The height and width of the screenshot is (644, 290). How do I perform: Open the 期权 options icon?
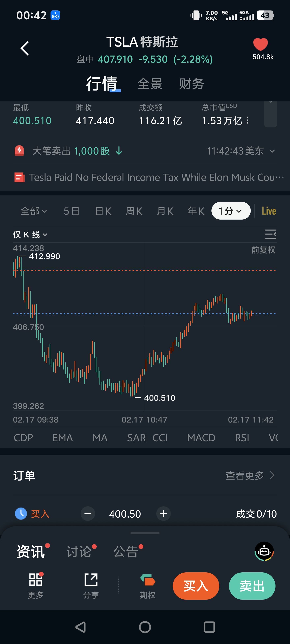click(148, 580)
